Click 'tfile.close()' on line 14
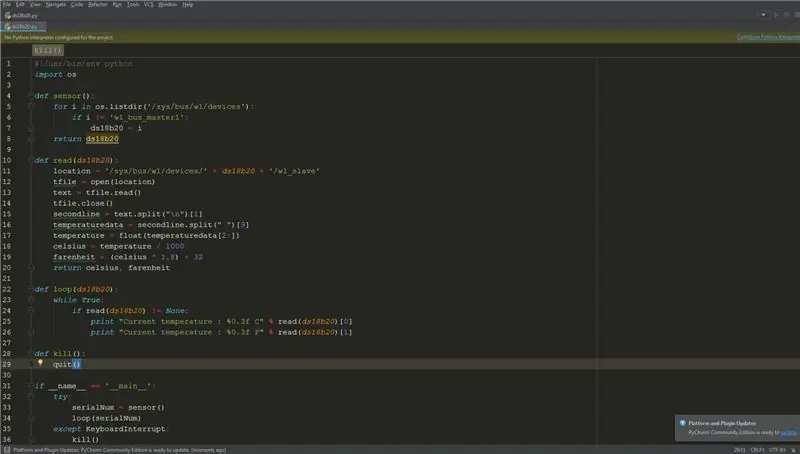Image resolution: width=800 pixels, height=454 pixels. point(83,203)
